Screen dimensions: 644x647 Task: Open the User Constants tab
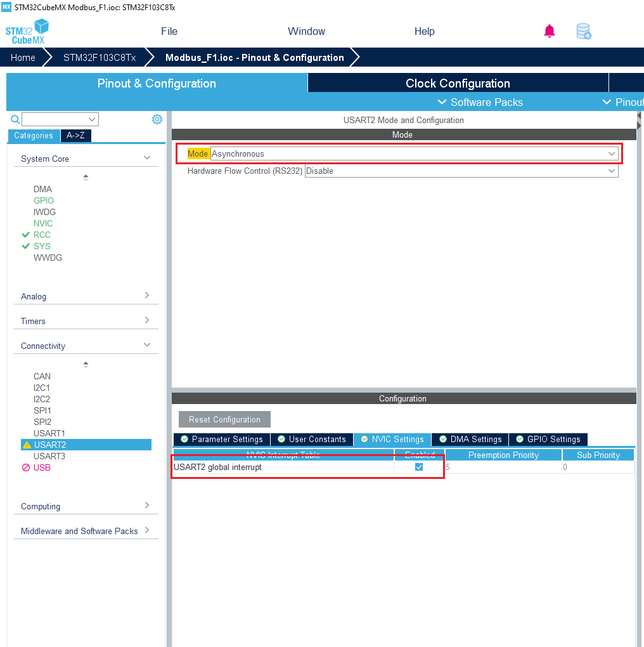pos(312,439)
